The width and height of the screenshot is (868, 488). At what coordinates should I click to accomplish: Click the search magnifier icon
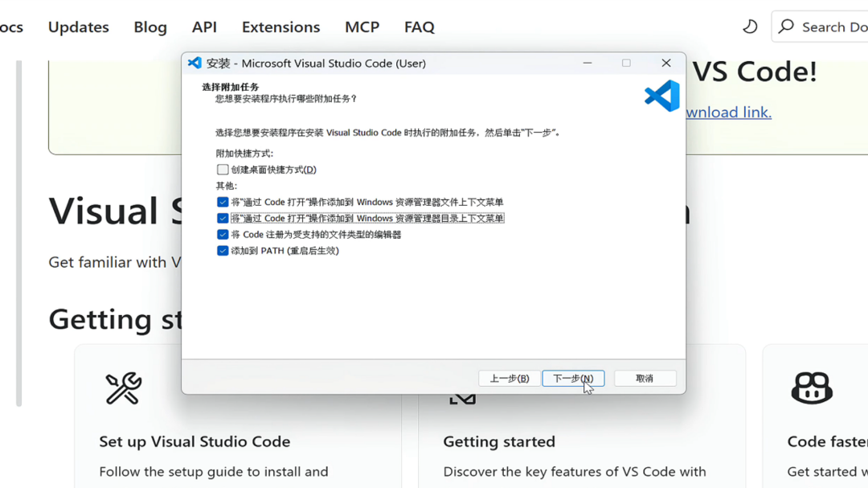(786, 26)
